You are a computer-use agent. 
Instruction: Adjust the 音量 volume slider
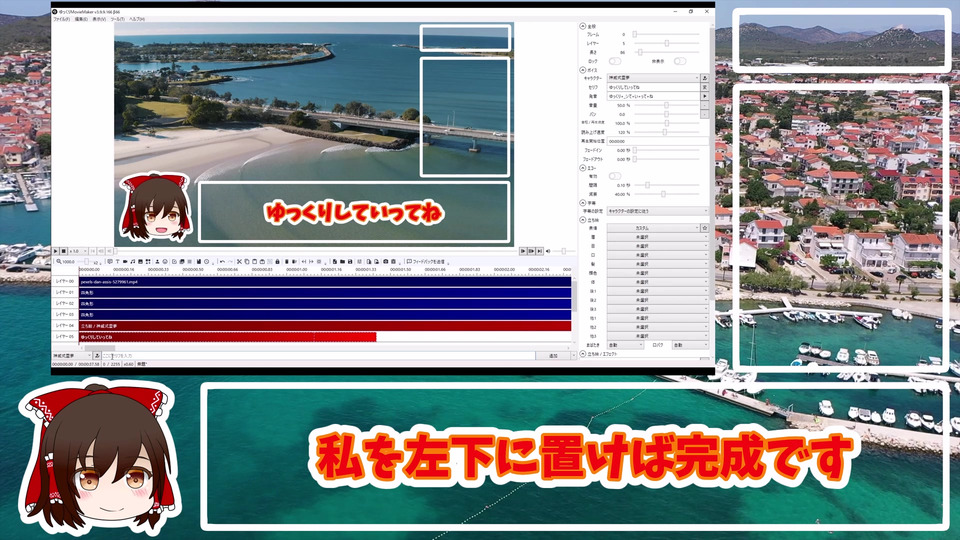click(667, 105)
